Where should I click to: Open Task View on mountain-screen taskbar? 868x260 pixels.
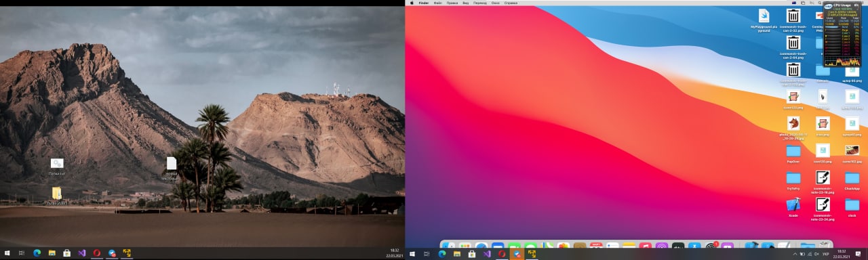click(21, 253)
